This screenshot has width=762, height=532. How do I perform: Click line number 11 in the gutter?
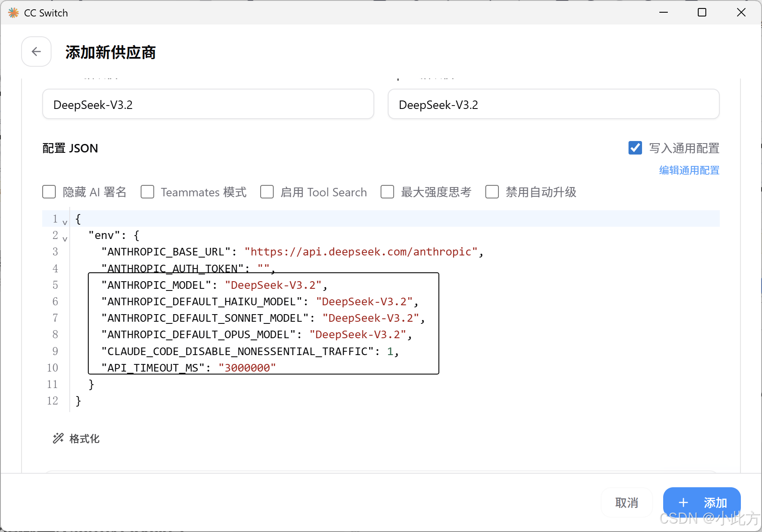tap(52, 384)
